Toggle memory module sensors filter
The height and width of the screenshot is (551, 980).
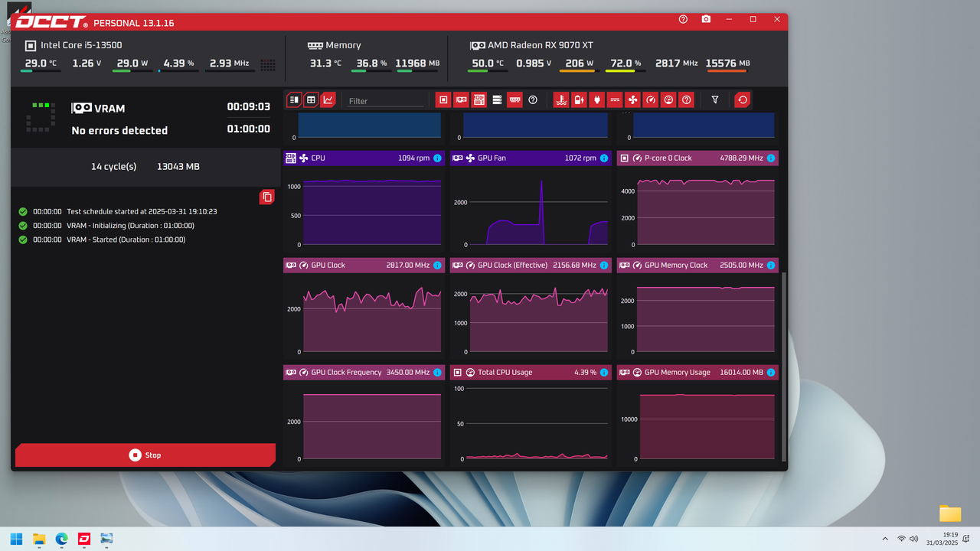[x=514, y=99]
